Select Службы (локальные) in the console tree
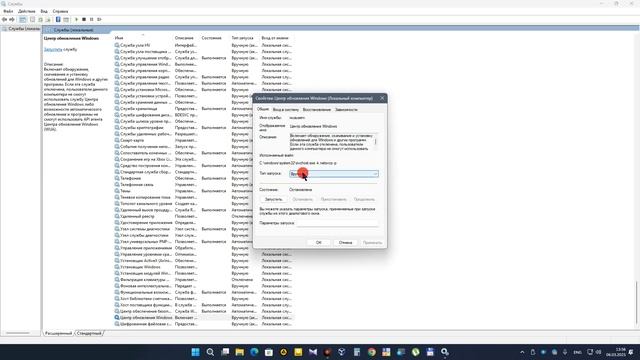Viewport: 640px width, 360px height. 21,29
